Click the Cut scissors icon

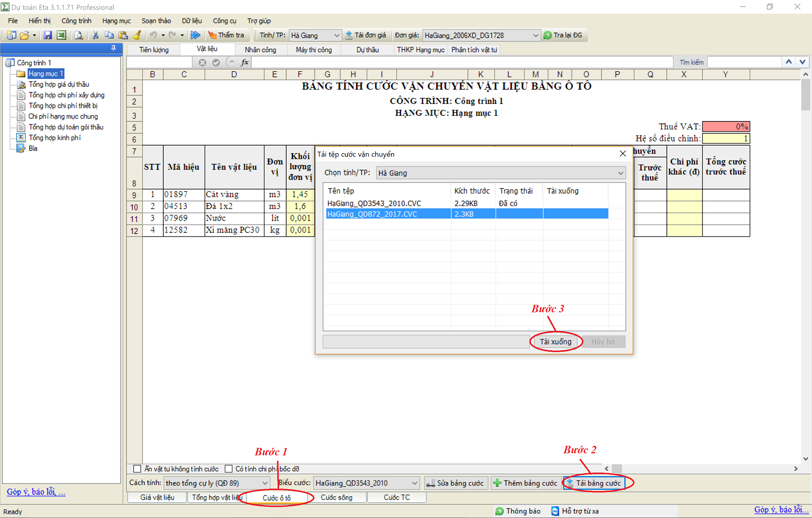(96, 35)
